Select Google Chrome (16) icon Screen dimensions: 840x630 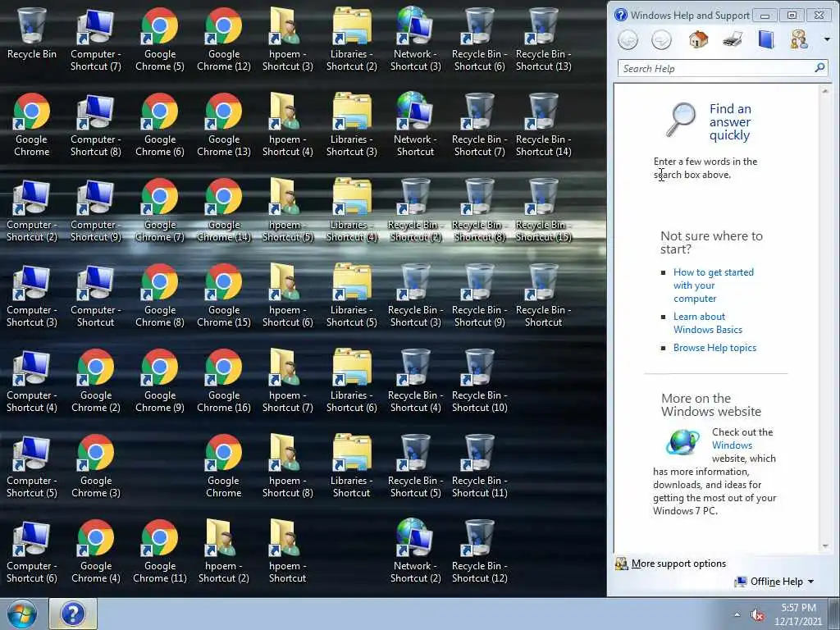[x=224, y=381]
